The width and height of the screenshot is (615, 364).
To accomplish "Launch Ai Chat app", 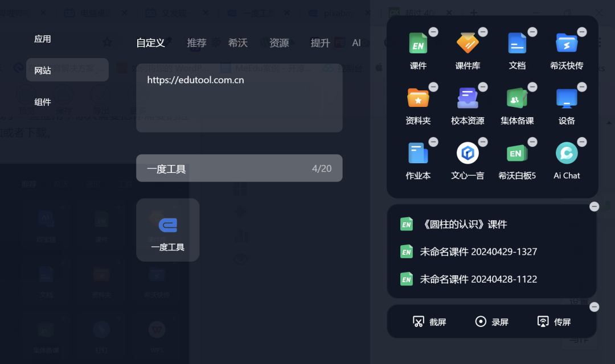I will coord(567,153).
